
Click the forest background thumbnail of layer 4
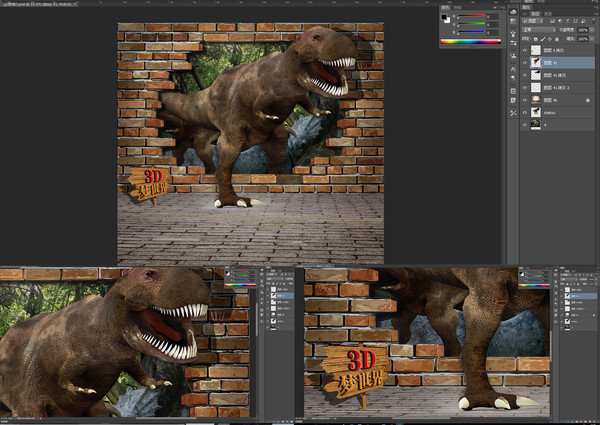pyautogui.click(x=536, y=125)
